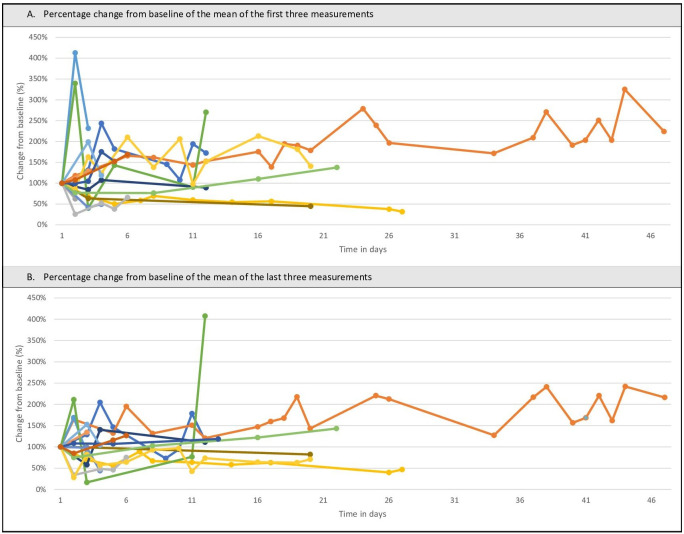The image size is (684, 534).
Task: Click the 'Time in days' axis title in chart B
Action: pos(363,514)
